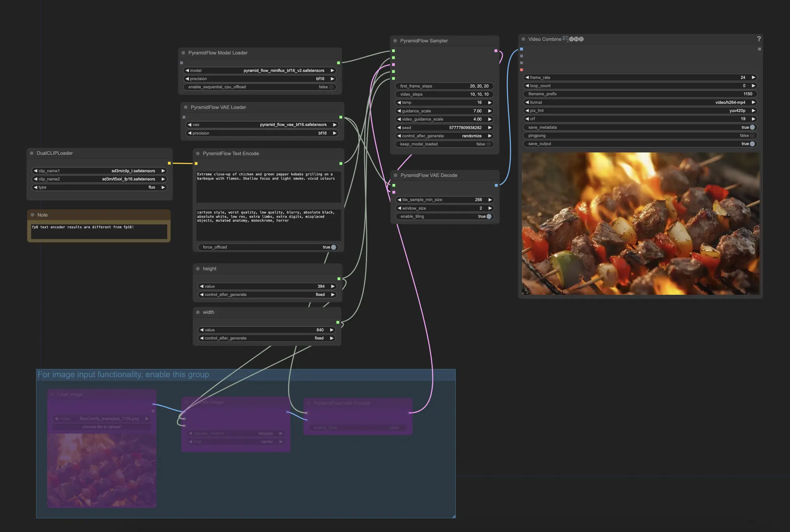Click the Video Combine blue images input socket
790x532 pixels.
point(521,49)
